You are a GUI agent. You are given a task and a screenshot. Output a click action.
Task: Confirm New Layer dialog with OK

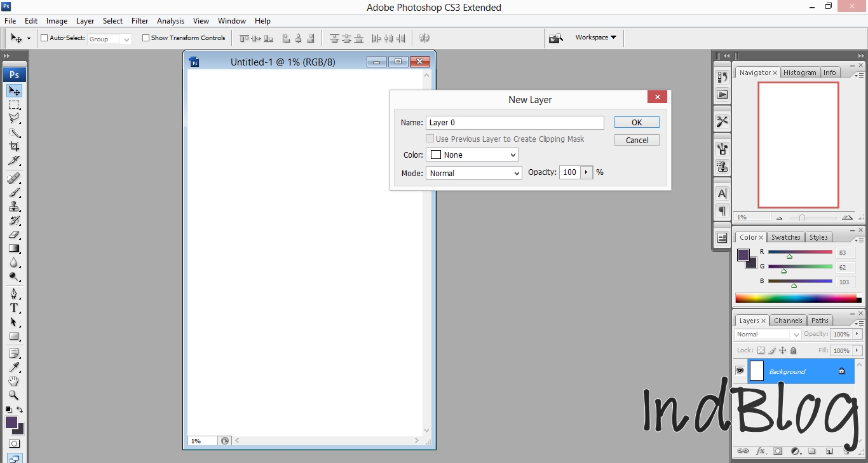637,123
